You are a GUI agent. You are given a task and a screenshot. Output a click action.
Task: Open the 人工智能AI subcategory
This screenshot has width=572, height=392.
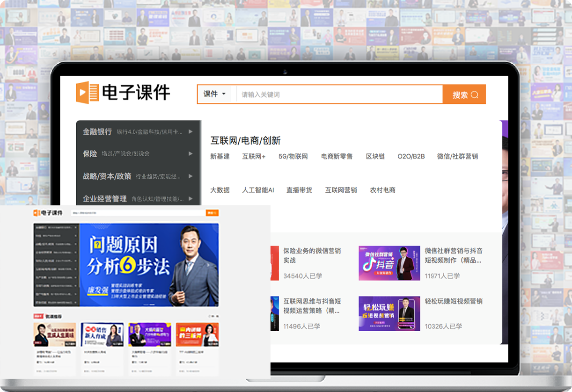(x=258, y=190)
